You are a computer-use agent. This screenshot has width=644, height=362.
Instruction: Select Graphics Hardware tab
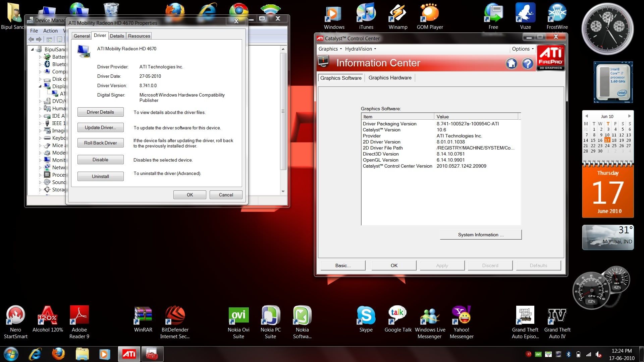(390, 78)
